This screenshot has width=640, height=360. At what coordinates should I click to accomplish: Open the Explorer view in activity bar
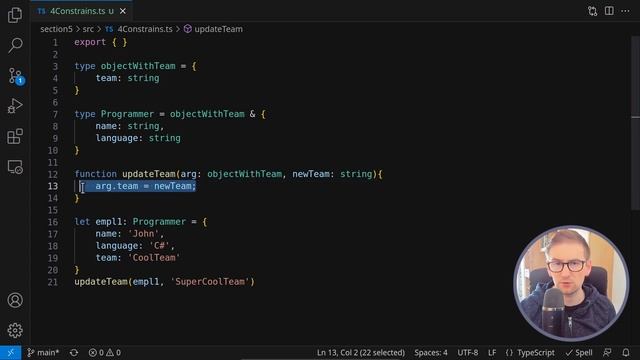coord(15,15)
